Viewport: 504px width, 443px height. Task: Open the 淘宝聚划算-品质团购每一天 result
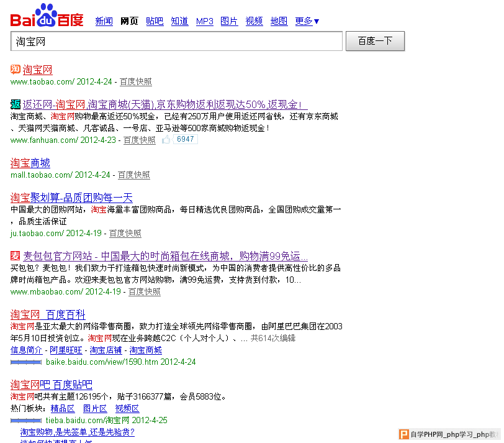click(x=71, y=198)
